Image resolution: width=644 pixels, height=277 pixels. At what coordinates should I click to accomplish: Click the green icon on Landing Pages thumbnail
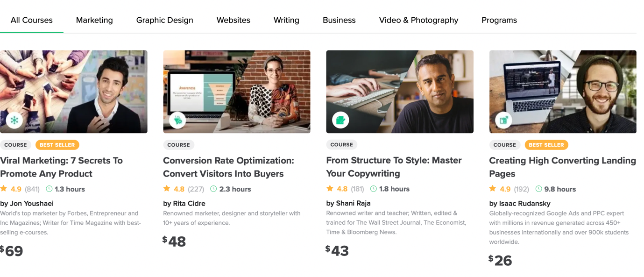[x=503, y=121]
